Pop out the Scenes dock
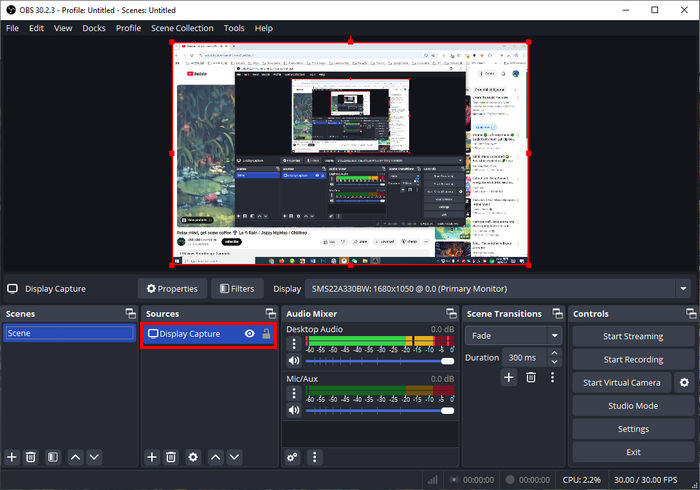 130,314
